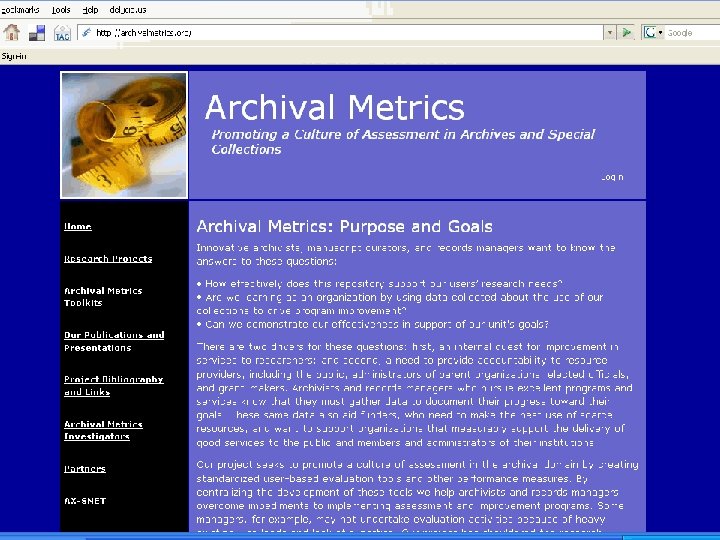Click the TAG this page icon
Image resolution: width=720 pixels, height=540 pixels.
[x=62, y=33]
